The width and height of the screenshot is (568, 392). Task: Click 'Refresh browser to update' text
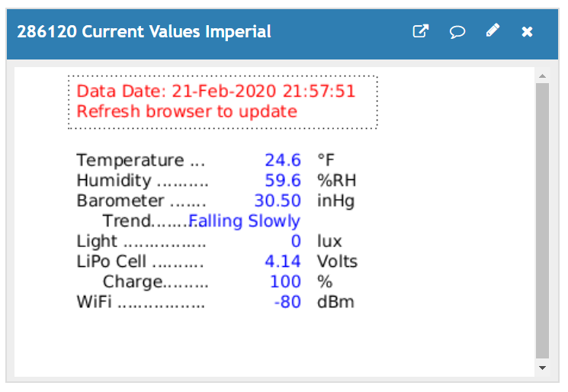pos(187,111)
